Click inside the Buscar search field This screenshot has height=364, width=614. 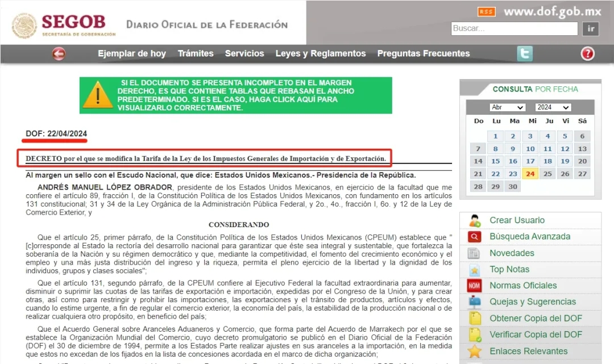click(x=514, y=28)
